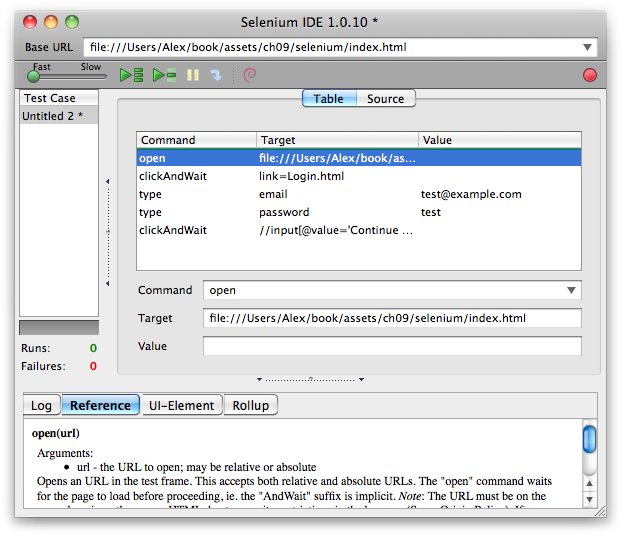This screenshot has height=534, width=622.
Task: Zoom the Selenium IDE window
Action: [x=72, y=22]
